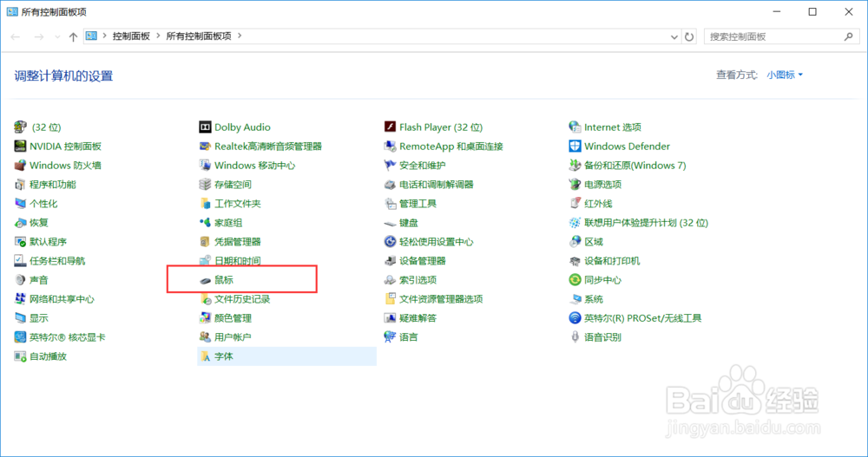Image resolution: width=868 pixels, height=457 pixels.
Task: Open the 查看方式 小图标 dropdown
Action: pyautogui.click(x=785, y=75)
